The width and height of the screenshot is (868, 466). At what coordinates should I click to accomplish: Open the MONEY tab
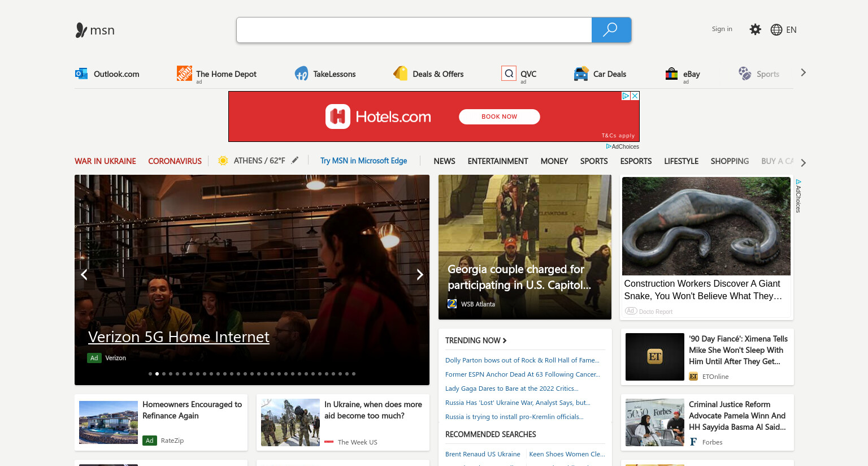click(x=554, y=161)
